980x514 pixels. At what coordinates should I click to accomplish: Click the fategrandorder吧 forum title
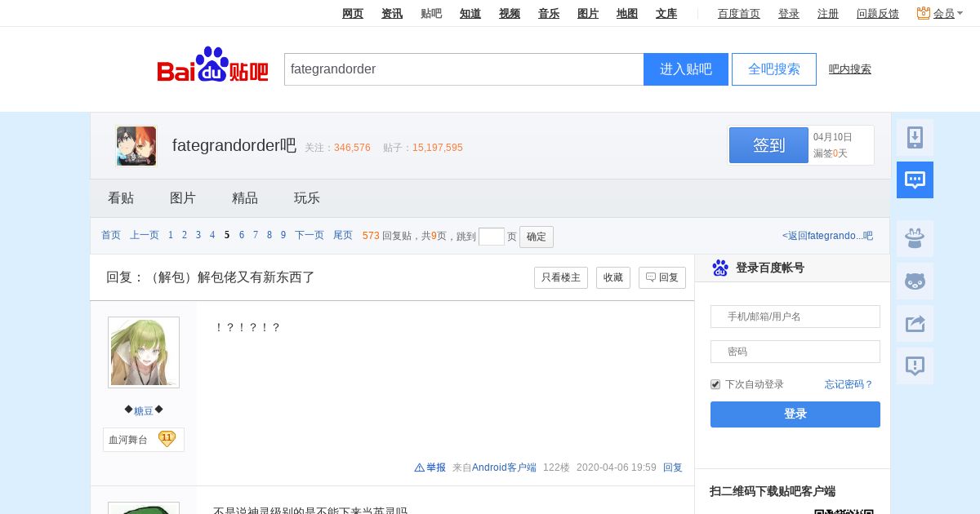[x=234, y=146]
